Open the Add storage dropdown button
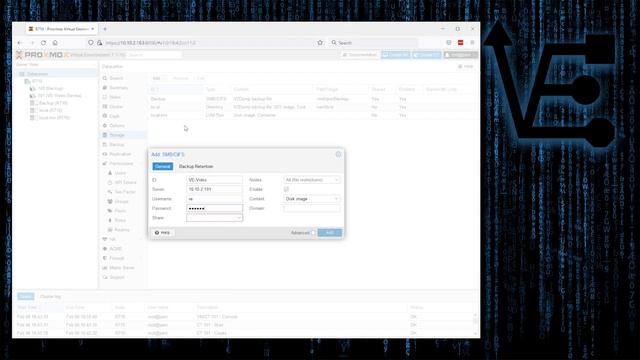Viewport: 640px width, 360px height. [158, 78]
